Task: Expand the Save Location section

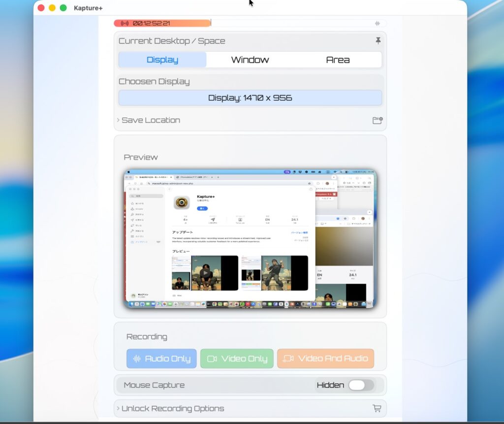Action: point(150,120)
